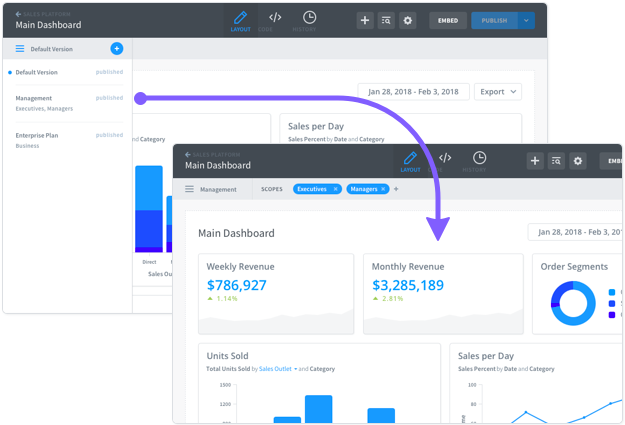Click the light blue Order Segments legend swatch

[x=612, y=292]
